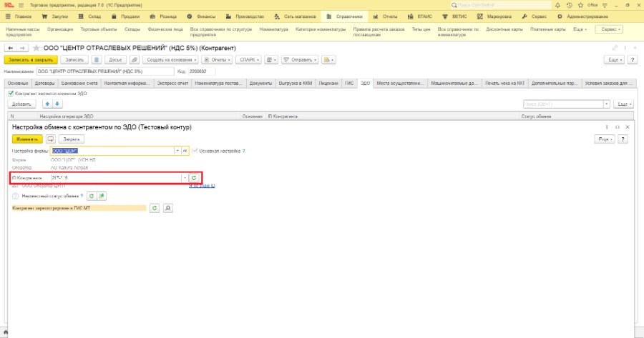The width and height of the screenshot is (644, 338).
Task: Open attached files with the paperclip icon
Action: point(135,60)
